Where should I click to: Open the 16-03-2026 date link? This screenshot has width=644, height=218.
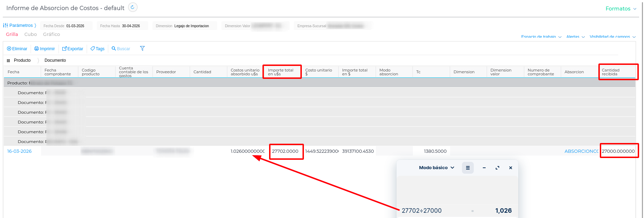[19, 151]
